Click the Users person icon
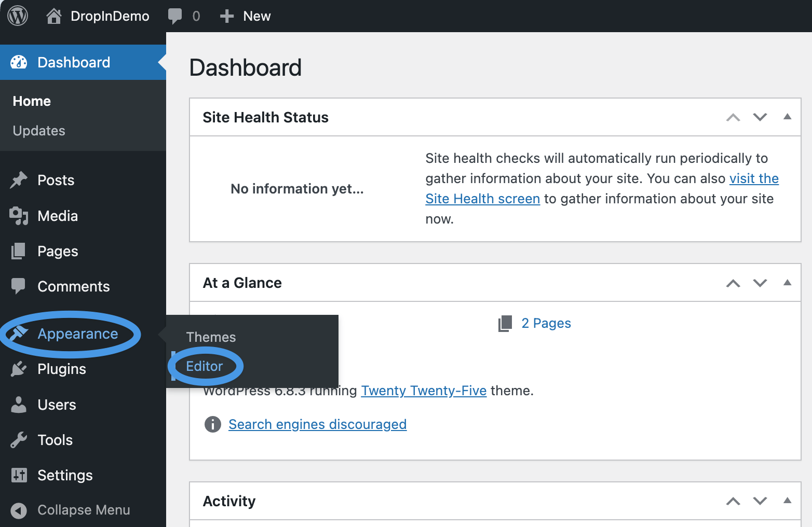This screenshot has height=527, width=812. 19,405
